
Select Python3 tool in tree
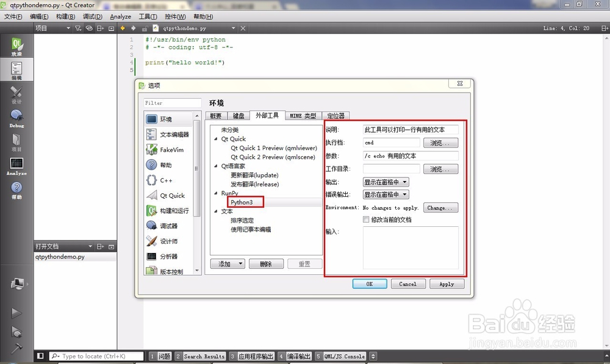coord(242,202)
